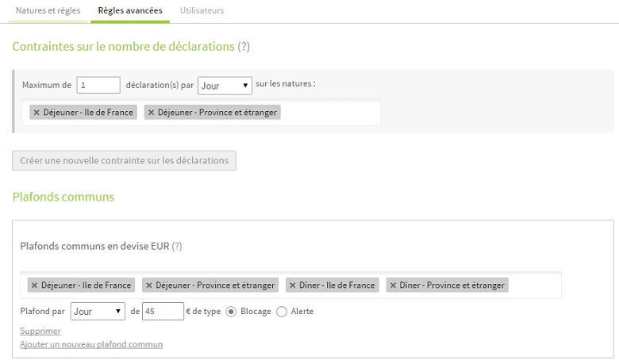Switch to the Natures et règles tab
619x364 pixels.
(48, 10)
